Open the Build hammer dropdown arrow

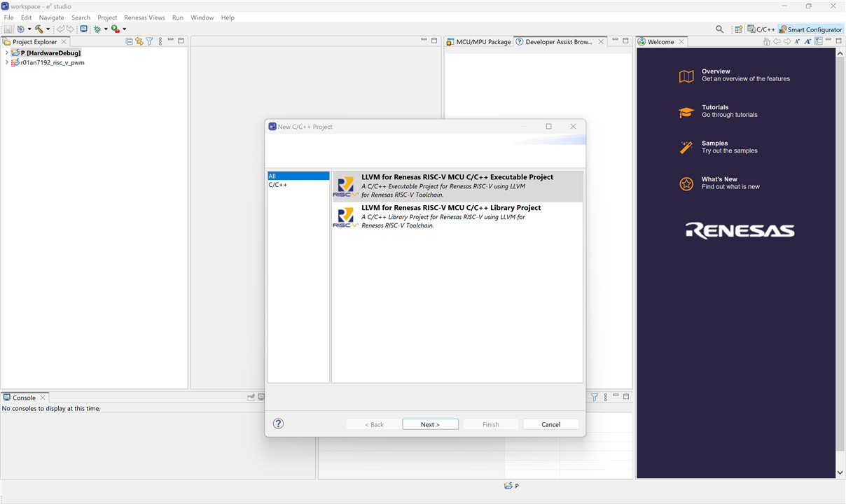coord(48,29)
